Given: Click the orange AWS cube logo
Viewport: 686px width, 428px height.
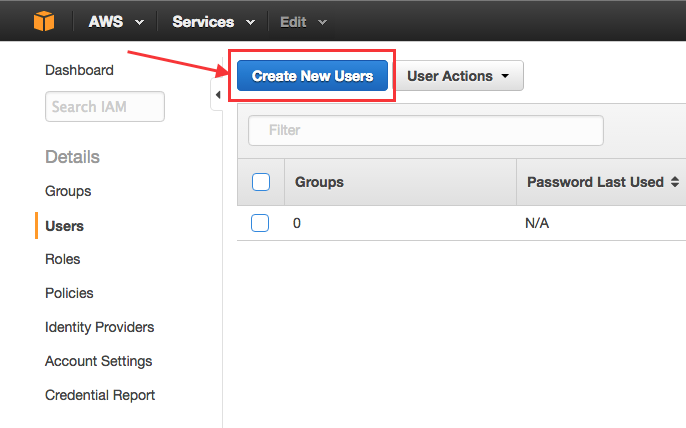Looking at the screenshot, I should tap(43, 21).
